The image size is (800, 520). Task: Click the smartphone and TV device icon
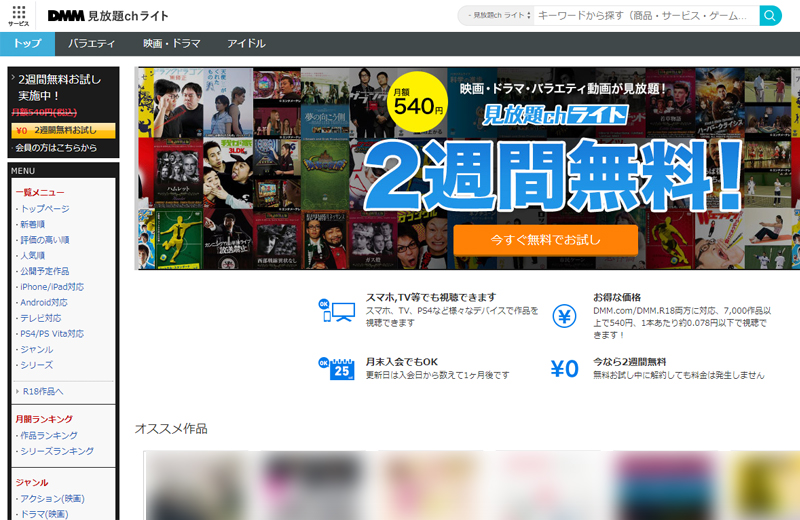point(337,310)
